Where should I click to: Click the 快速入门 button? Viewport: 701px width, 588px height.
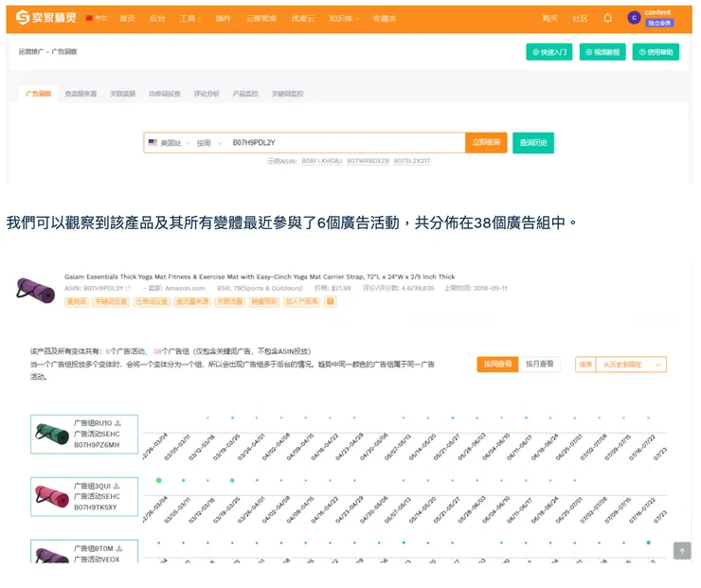549,52
